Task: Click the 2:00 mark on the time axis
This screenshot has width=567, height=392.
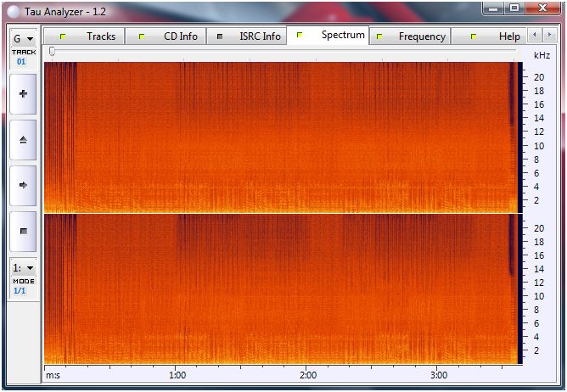Action: [308, 375]
